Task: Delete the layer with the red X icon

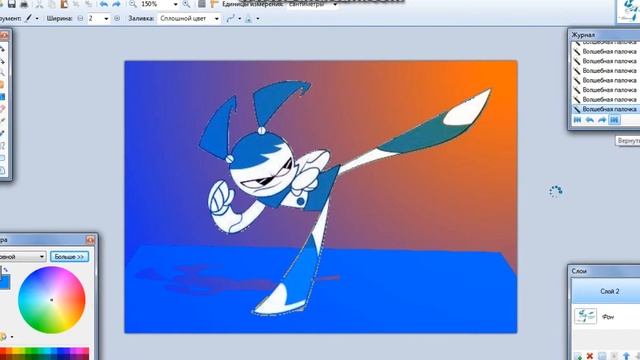Action: point(590,356)
